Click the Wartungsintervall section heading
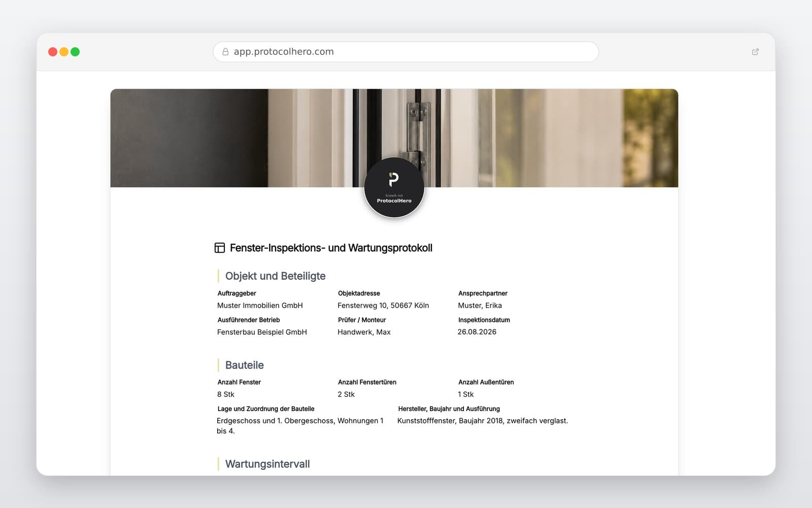This screenshot has height=508, width=812. click(x=267, y=464)
